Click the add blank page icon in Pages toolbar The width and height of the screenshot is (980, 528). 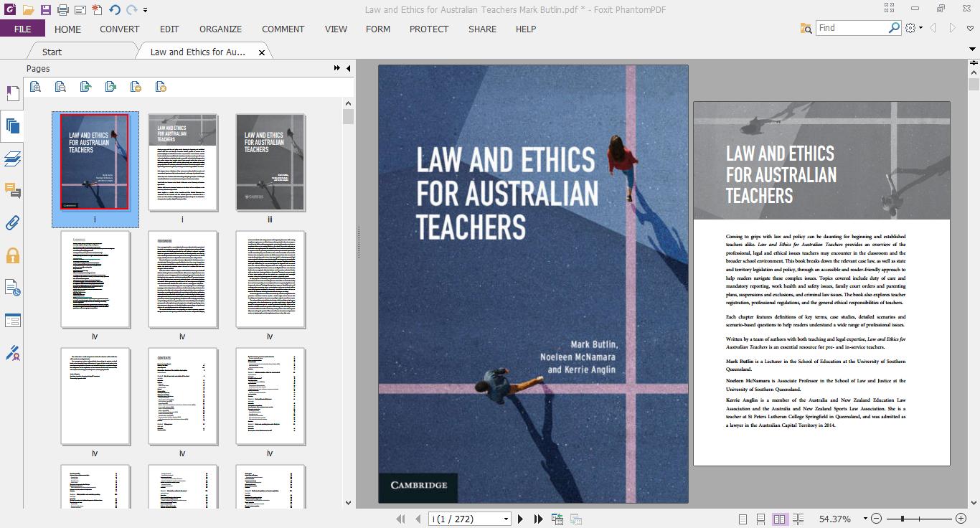coord(136,87)
